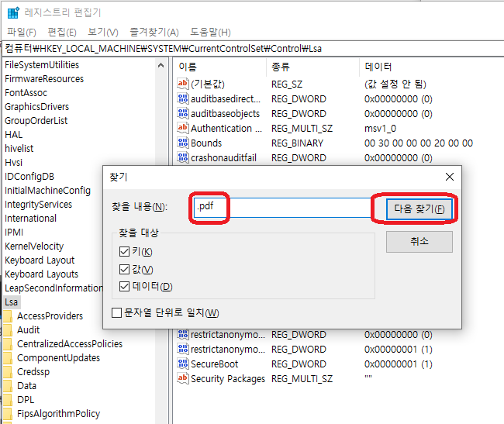Select the IDConfigDB key
This screenshot has height=424, width=504.
coord(29,177)
